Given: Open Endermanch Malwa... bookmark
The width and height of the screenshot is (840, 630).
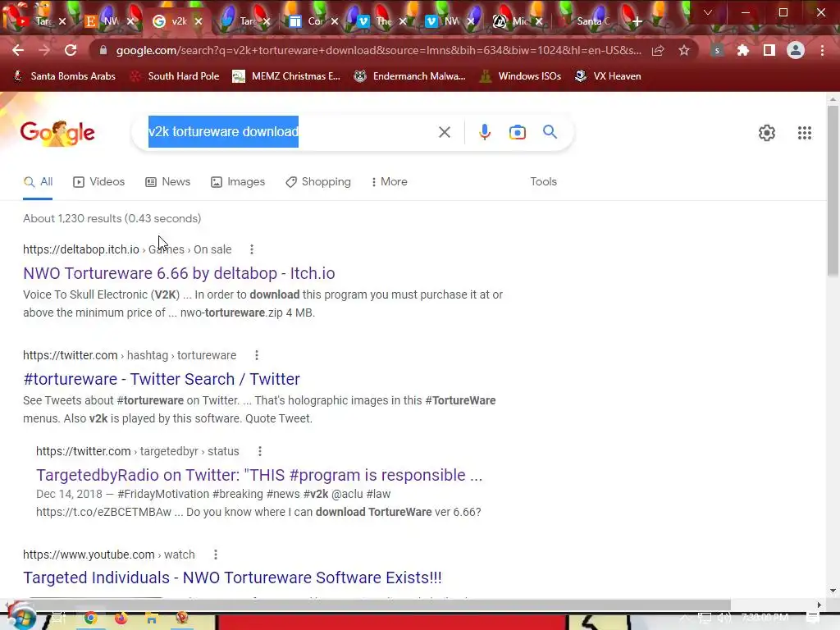Looking at the screenshot, I should click(409, 76).
